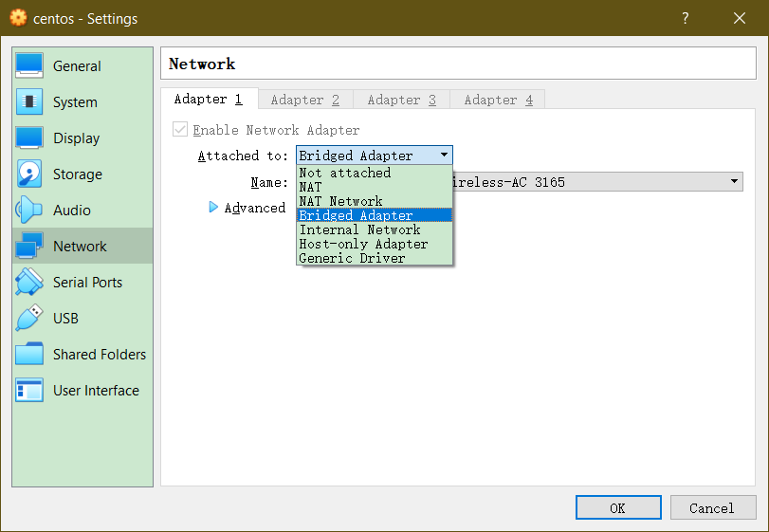Select the Storage disk icon

point(29,174)
